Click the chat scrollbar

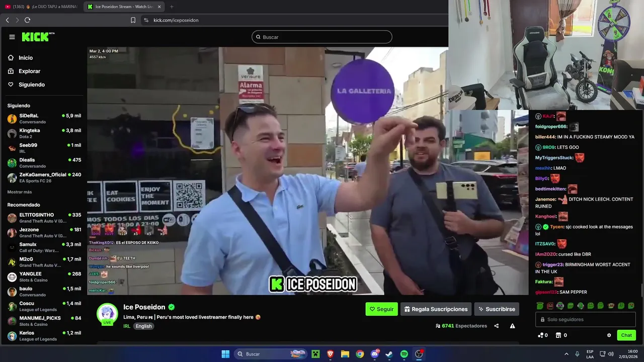click(x=641, y=291)
